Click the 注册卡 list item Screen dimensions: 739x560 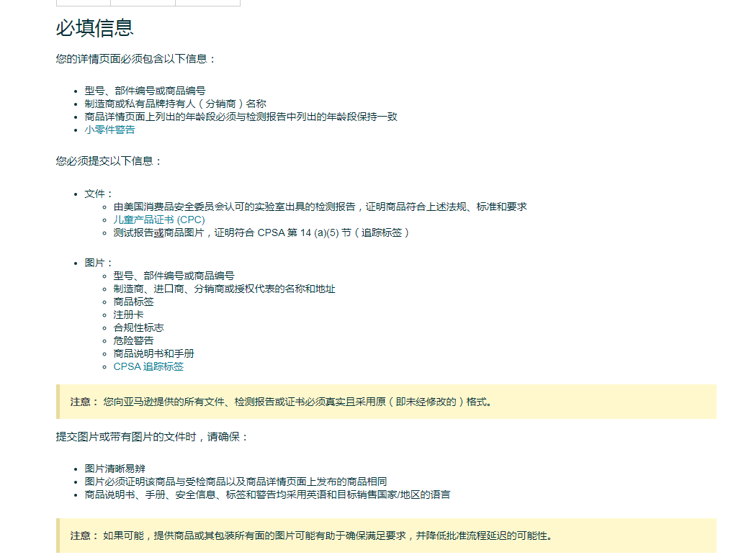pos(128,315)
